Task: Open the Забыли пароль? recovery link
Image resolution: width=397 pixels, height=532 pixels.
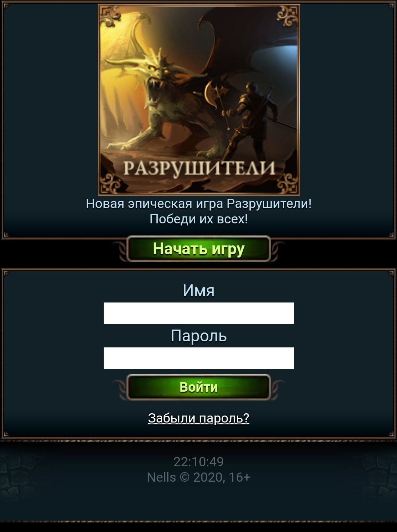Action: pos(198,418)
